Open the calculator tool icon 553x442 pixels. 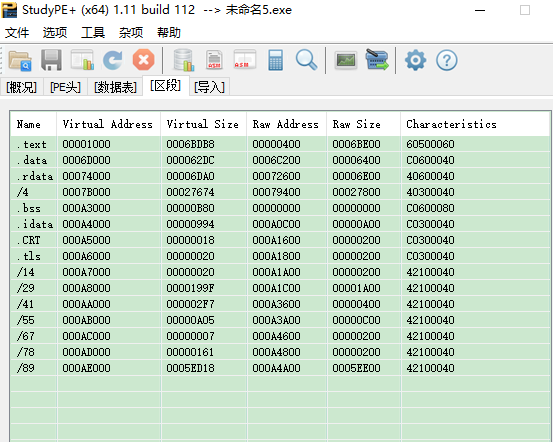pos(275,60)
